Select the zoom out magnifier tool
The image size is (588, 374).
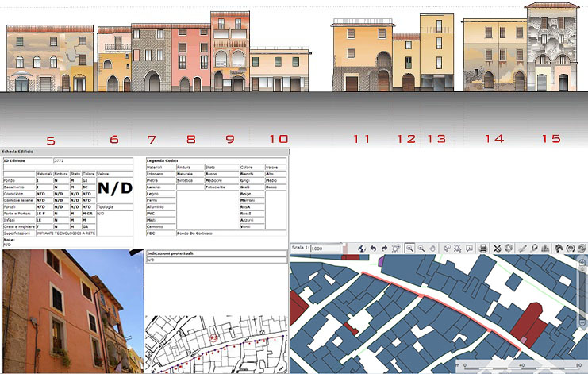[x=421, y=249]
